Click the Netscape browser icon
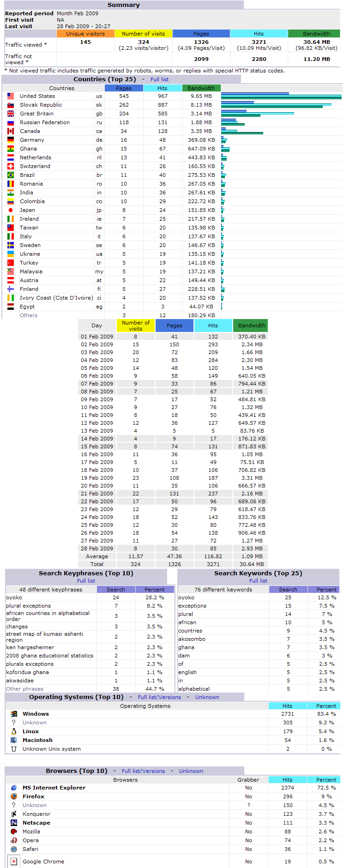 [x=14, y=823]
